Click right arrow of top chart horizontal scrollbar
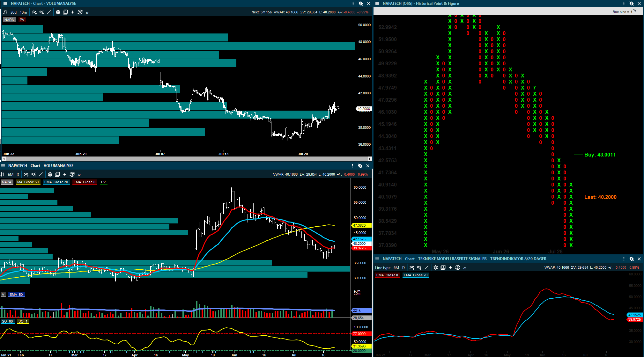 click(370, 158)
